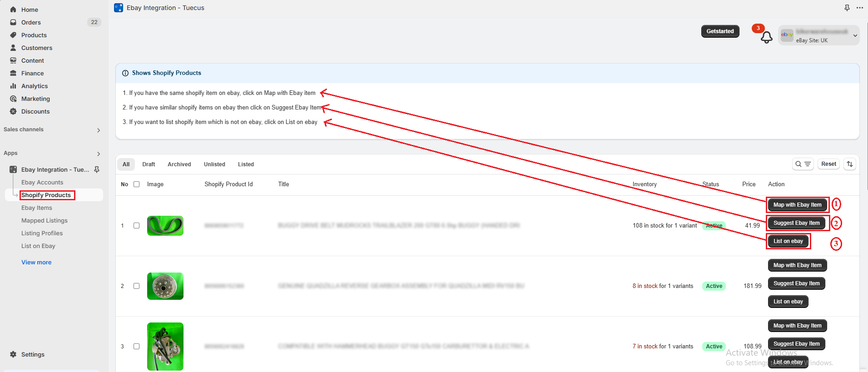The image size is (868, 372).
Task: Click the Marketing target icon
Action: tap(13, 99)
